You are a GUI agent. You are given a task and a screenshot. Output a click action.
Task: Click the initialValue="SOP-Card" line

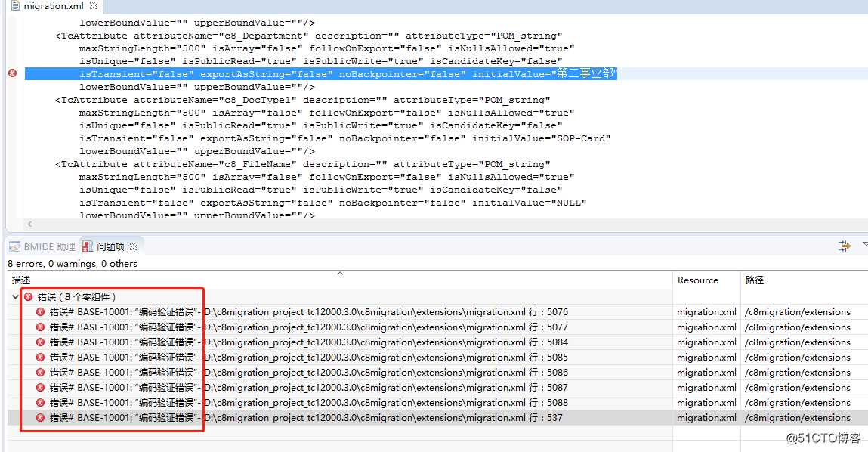pyautogui.click(x=344, y=138)
